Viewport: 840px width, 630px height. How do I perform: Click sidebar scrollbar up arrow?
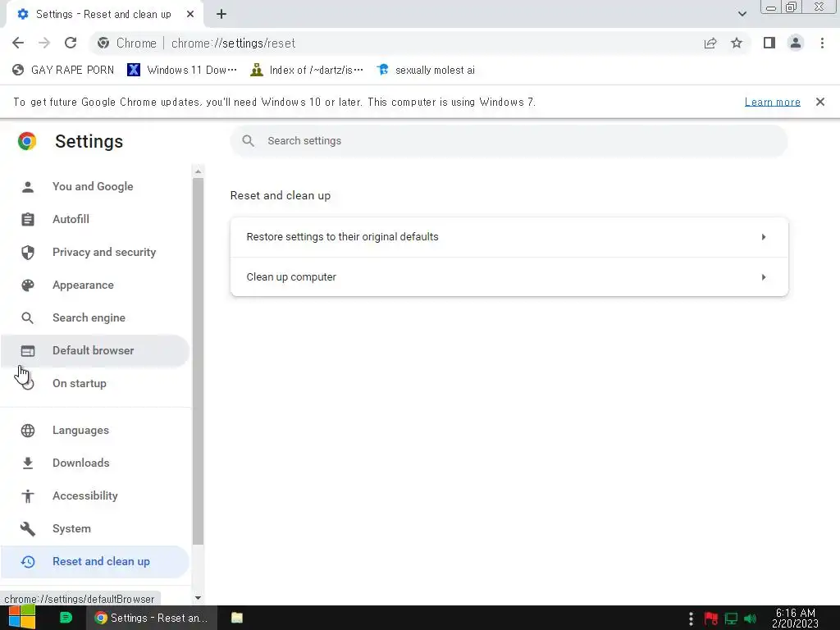tap(199, 171)
